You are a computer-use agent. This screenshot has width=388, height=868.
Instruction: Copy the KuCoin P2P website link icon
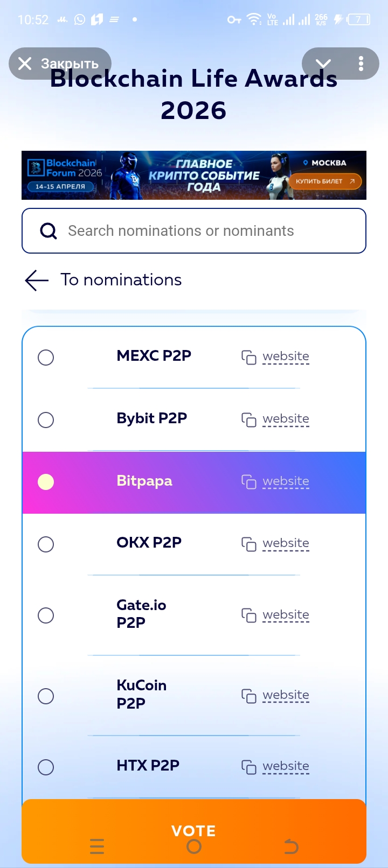point(248,696)
